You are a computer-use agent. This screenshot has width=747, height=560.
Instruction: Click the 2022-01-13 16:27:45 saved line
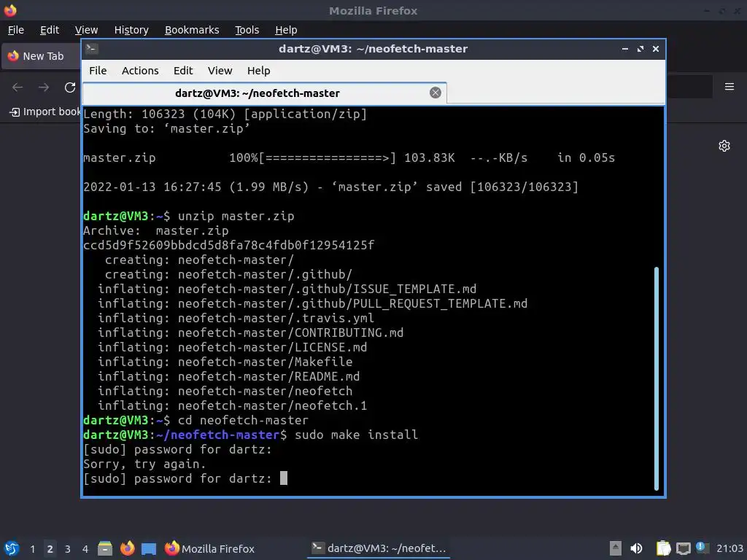tap(331, 187)
